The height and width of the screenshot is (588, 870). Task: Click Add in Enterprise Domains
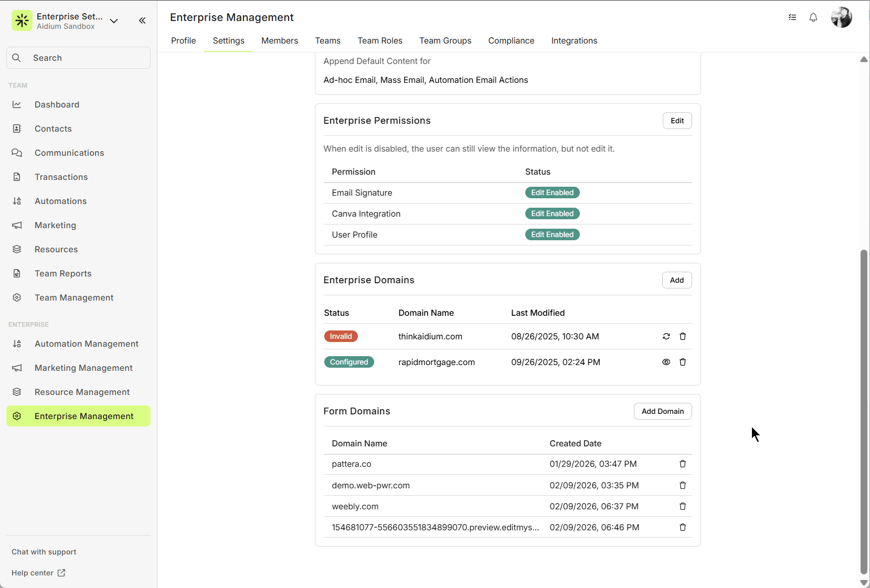(x=676, y=280)
